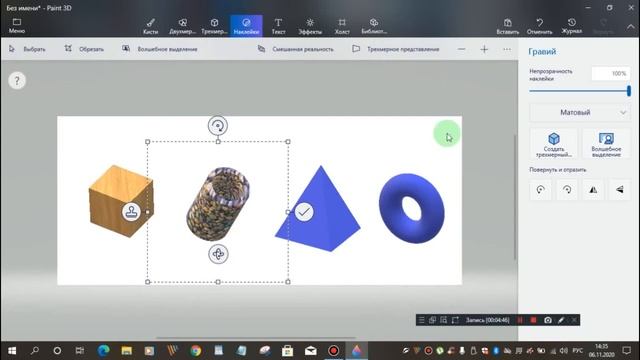Image resolution: width=640 pixels, height=360 pixels.
Task: Choose the Обрезать (Crop) tool
Action: (x=84, y=49)
